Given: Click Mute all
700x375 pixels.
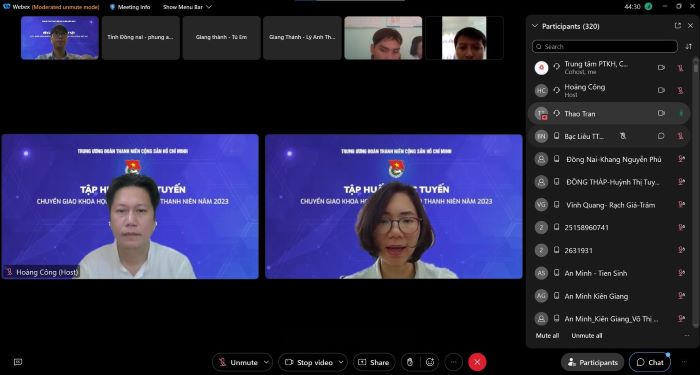Looking at the screenshot, I should tap(547, 336).
